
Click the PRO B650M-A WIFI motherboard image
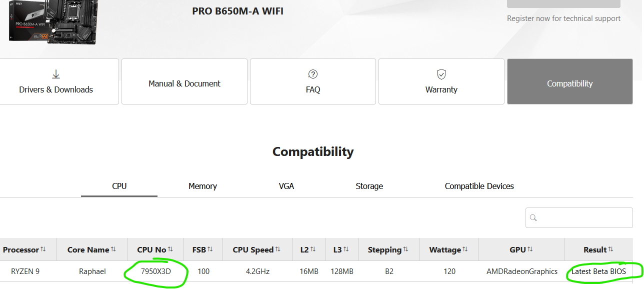[x=53, y=21]
